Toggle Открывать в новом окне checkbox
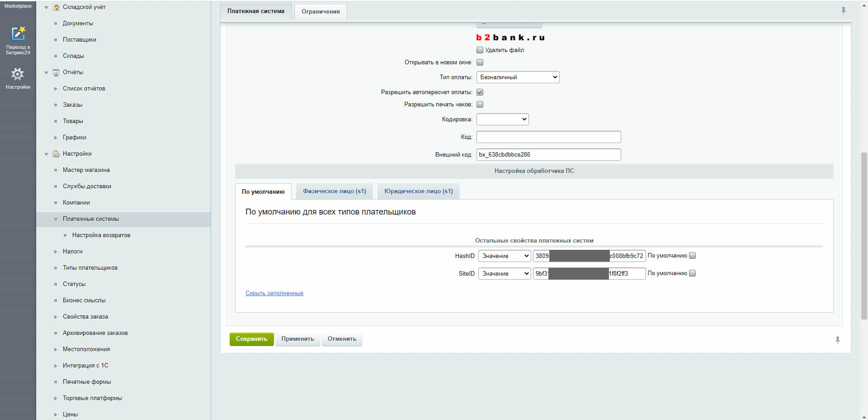Screen dimensions: 868x420 pyautogui.click(x=480, y=62)
